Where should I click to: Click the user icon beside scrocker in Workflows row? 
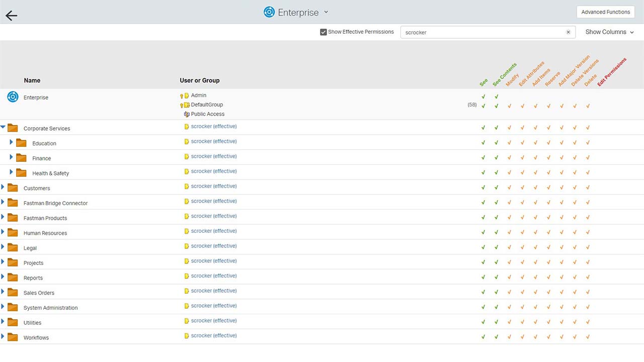point(187,336)
